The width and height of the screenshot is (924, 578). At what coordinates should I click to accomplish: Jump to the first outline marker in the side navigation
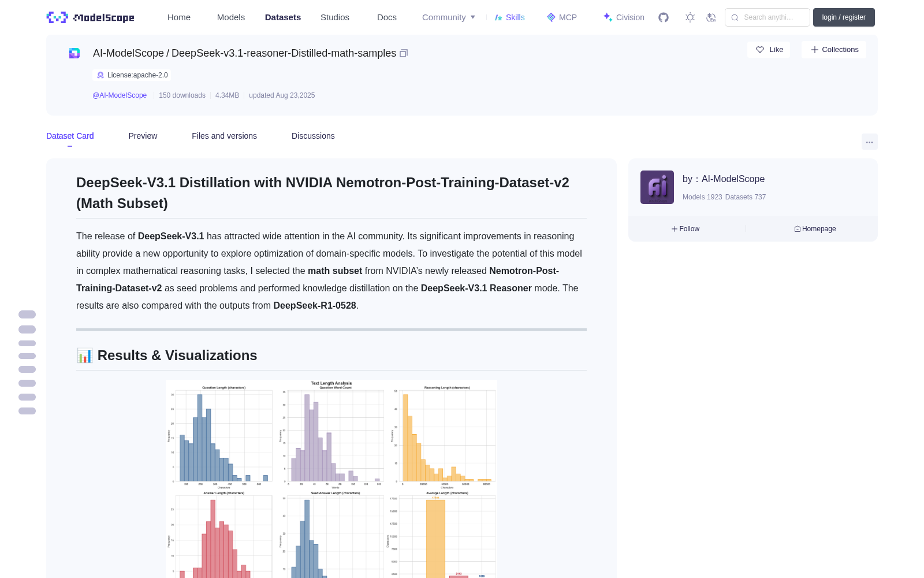[x=27, y=314]
